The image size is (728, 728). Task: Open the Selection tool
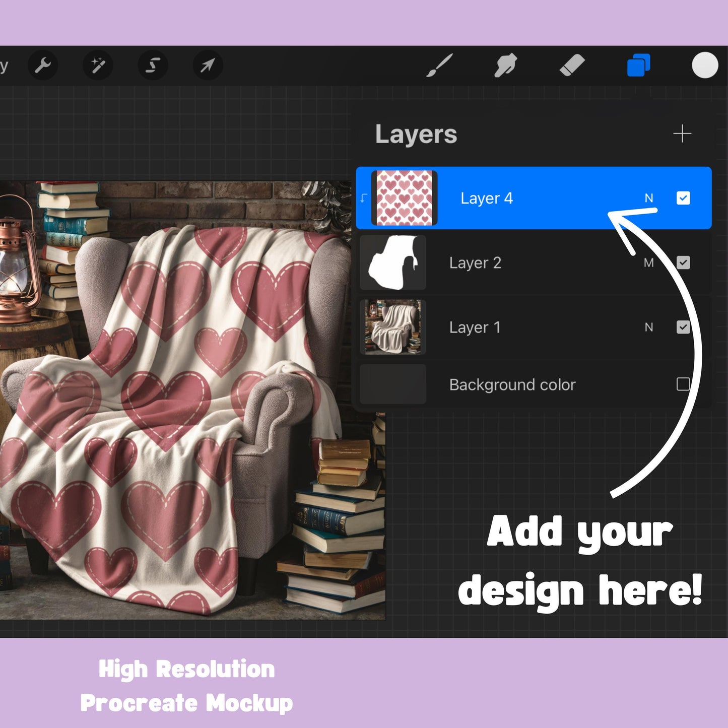[153, 65]
